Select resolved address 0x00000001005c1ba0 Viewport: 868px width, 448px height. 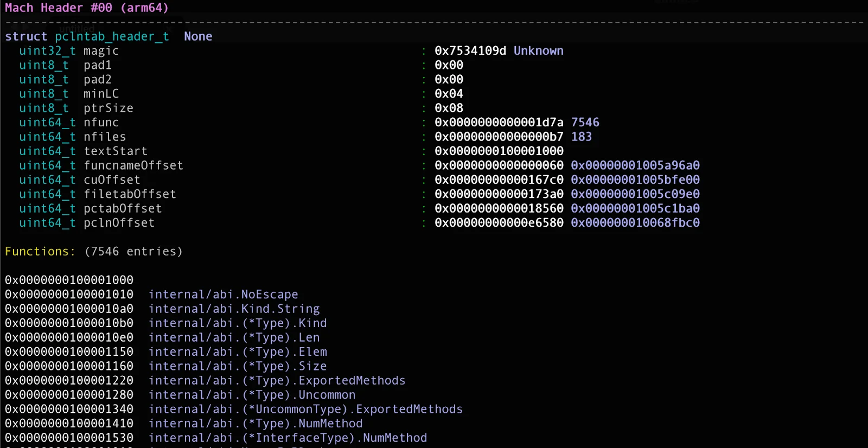pos(635,208)
